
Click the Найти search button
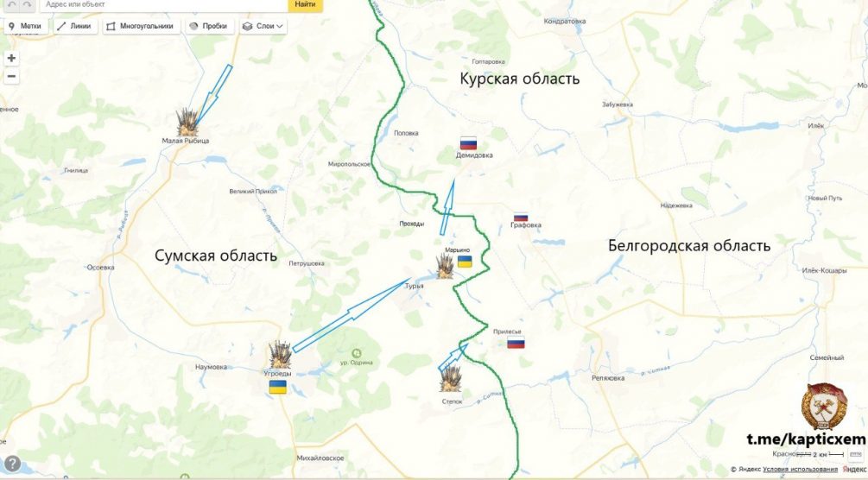305,4
